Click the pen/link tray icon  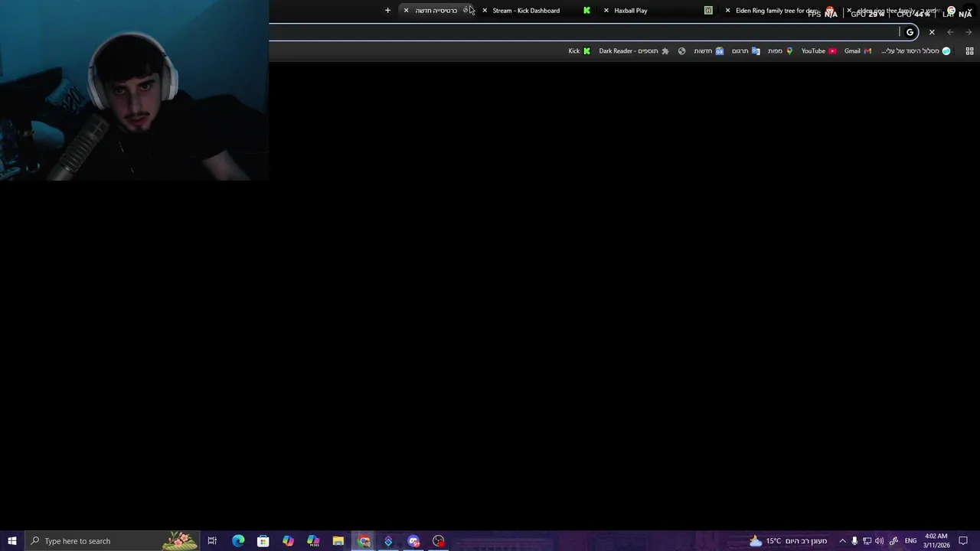click(893, 541)
